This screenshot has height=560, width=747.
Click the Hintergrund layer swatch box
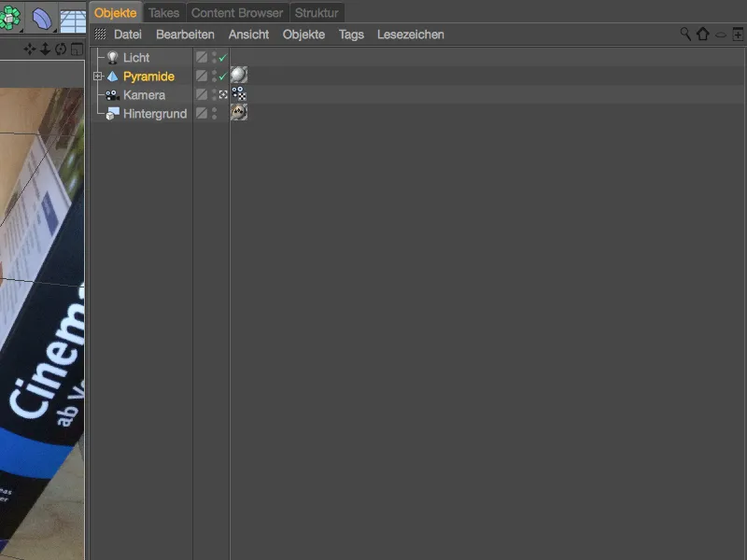pos(202,113)
